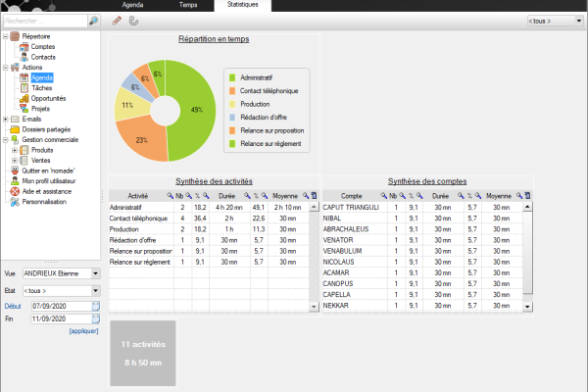Open the calendar picker for Début date
This screenshot has width=588, height=392.
(x=97, y=306)
